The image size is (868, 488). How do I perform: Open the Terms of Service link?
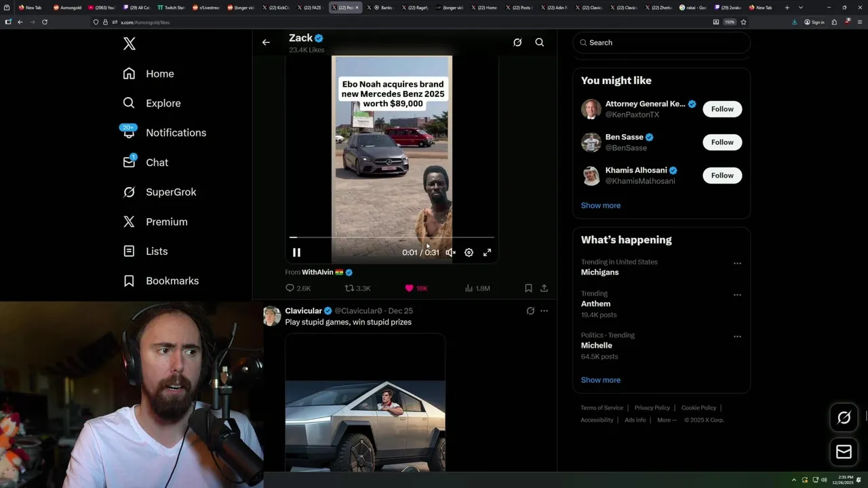click(x=601, y=408)
